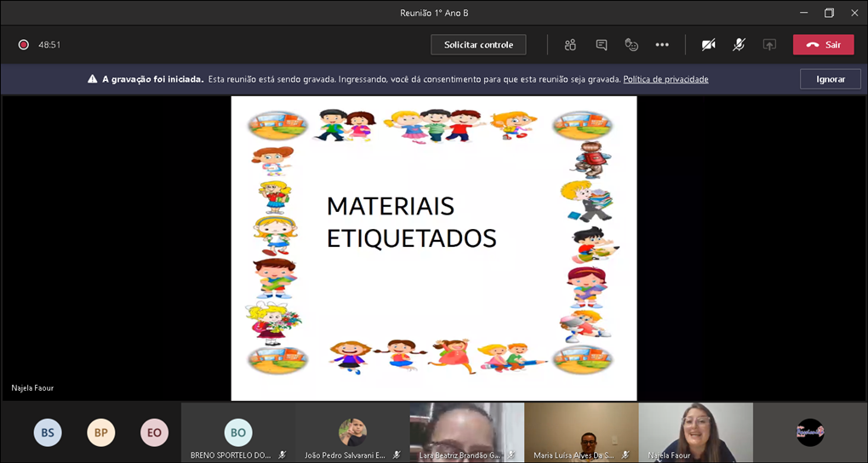Click Solicitar controle button

[x=478, y=45]
